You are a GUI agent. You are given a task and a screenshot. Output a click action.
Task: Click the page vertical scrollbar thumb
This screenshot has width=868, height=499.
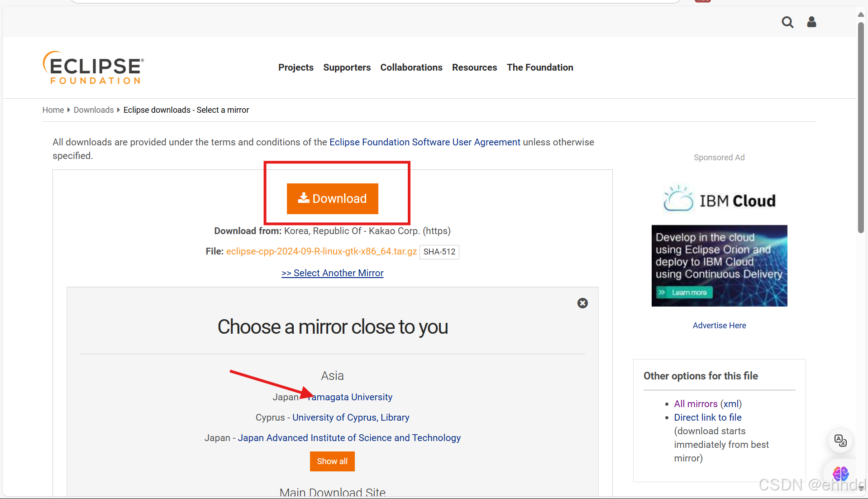point(861,127)
